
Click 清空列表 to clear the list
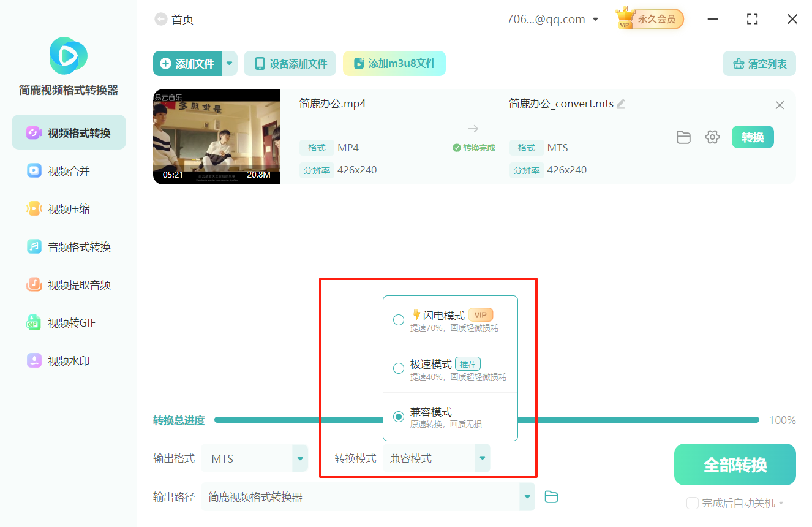[759, 63]
